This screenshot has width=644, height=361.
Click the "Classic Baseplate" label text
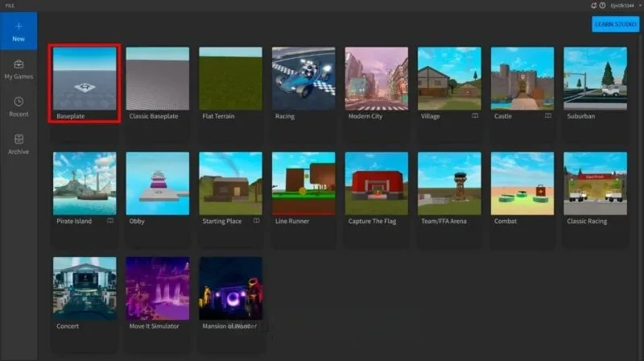[154, 116]
